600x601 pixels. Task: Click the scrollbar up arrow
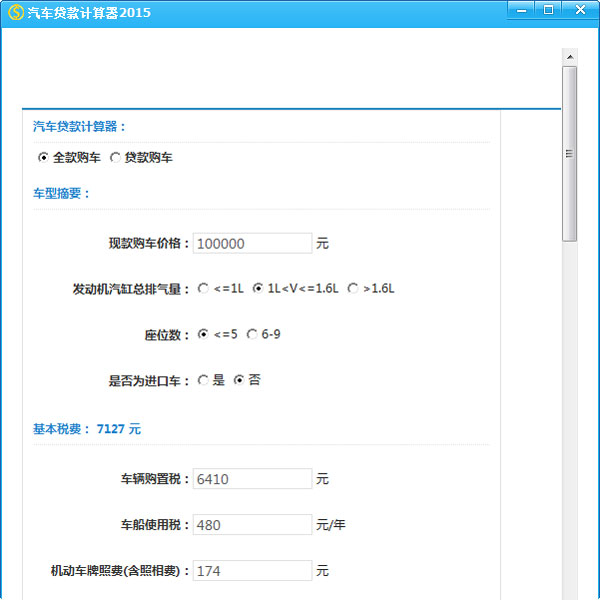(x=569, y=57)
